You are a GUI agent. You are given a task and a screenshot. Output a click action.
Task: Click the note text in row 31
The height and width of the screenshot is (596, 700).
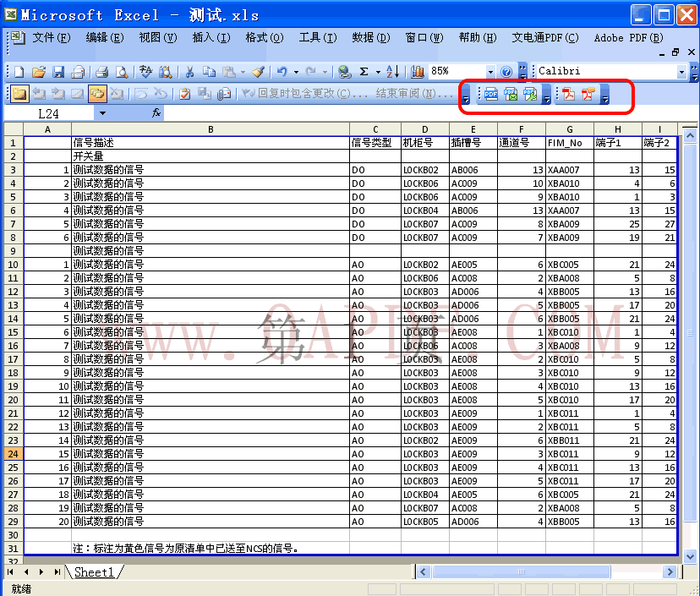coord(186,548)
